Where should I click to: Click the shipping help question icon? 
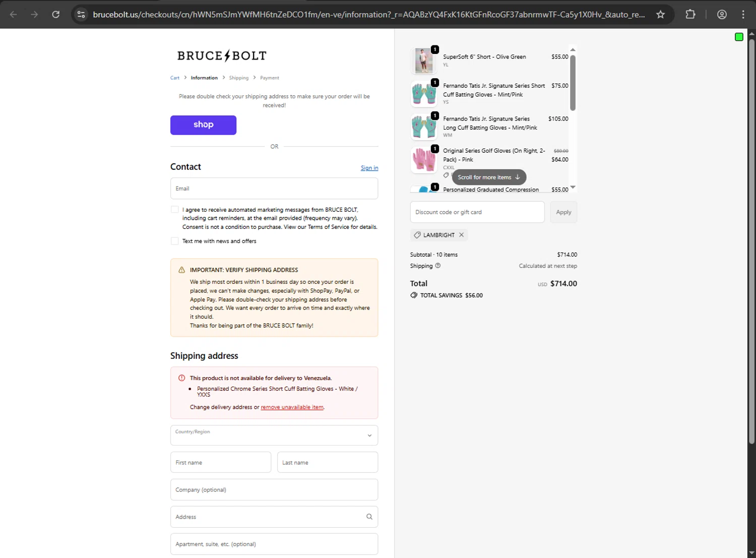coord(437,266)
